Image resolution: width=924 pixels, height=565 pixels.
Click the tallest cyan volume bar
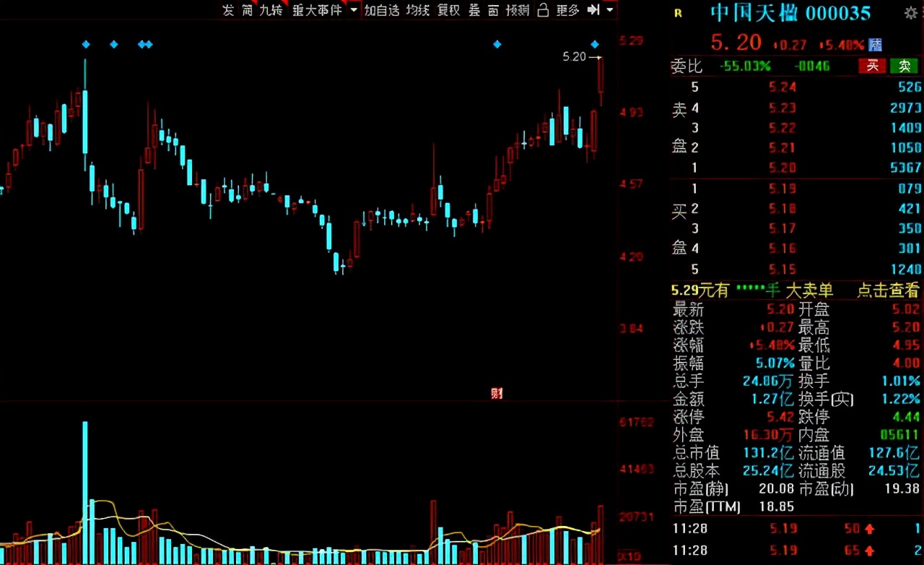[85, 493]
